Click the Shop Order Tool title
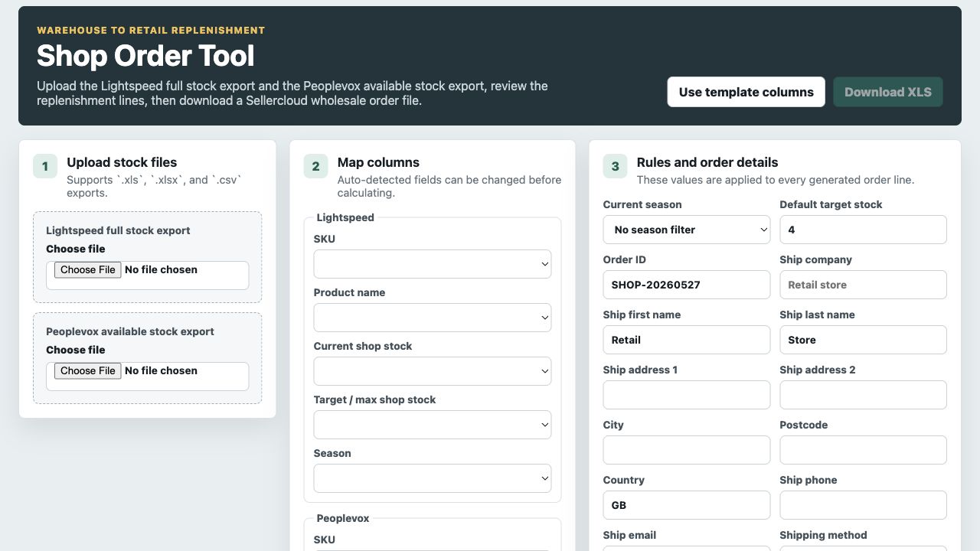This screenshot has width=980, height=551. 145,56
